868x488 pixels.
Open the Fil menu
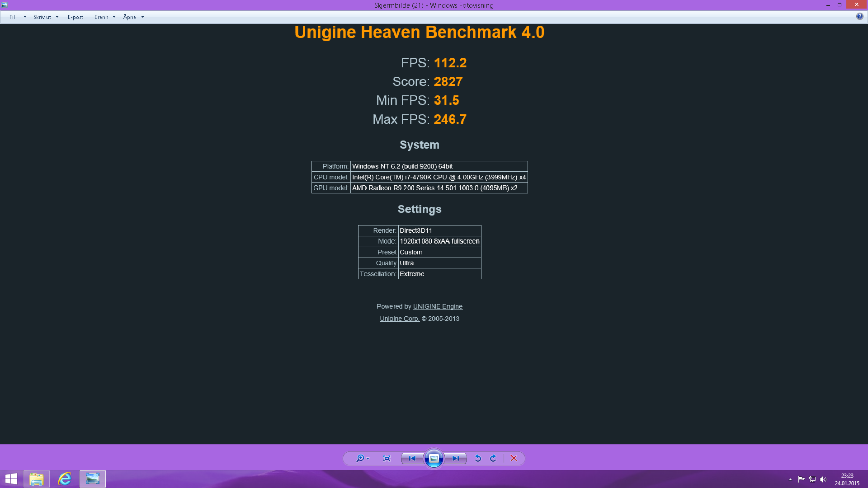point(12,17)
